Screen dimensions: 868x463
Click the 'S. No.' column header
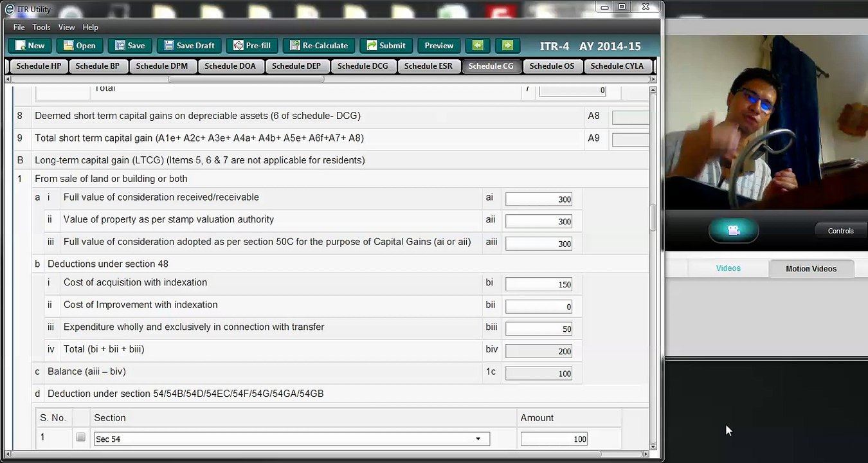point(53,418)
